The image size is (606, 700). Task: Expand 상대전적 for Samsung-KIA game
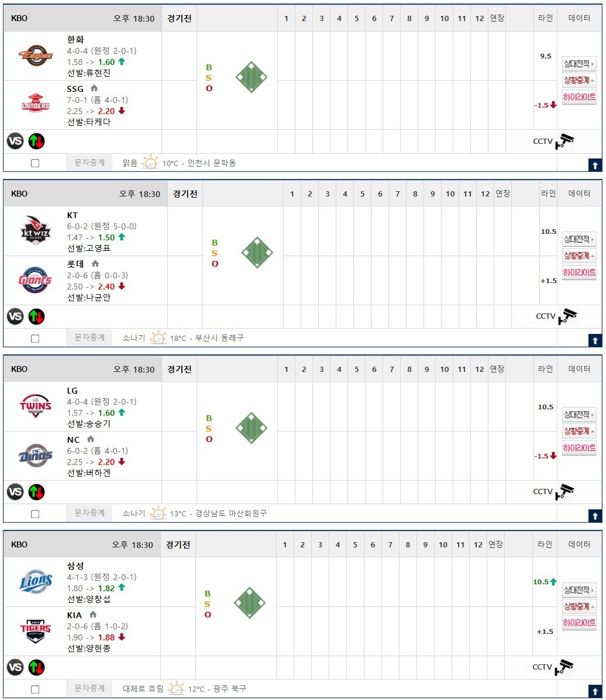[x=579, y=590]
